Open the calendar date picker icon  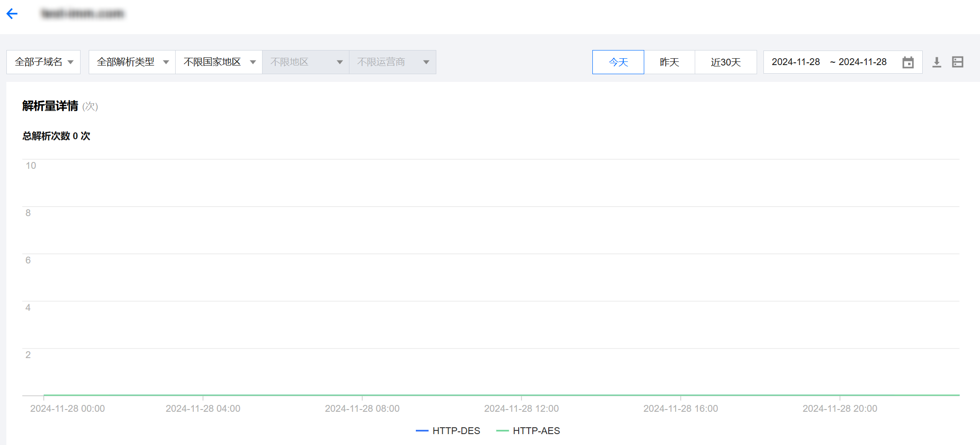pos(908,62)
